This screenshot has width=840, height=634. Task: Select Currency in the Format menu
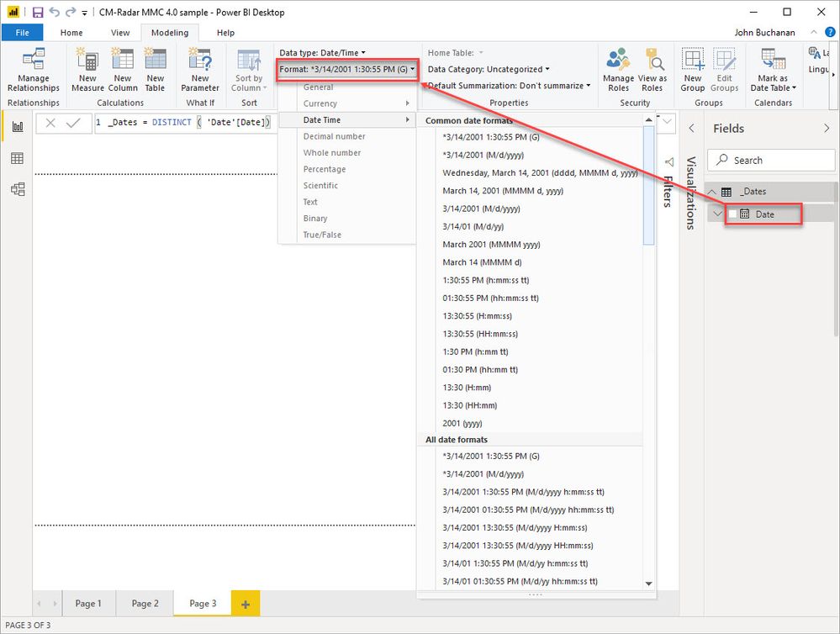[x=347, y=103]
